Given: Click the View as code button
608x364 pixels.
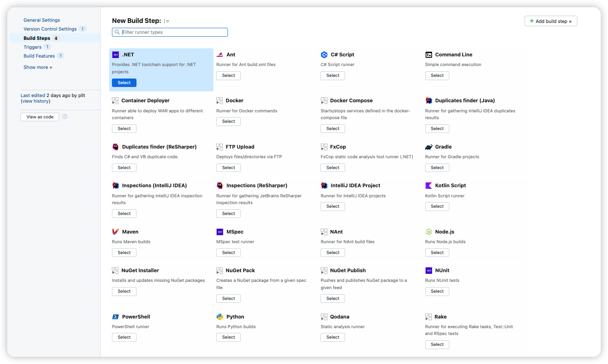Looking at the screenshot, I should pos(40,117).
